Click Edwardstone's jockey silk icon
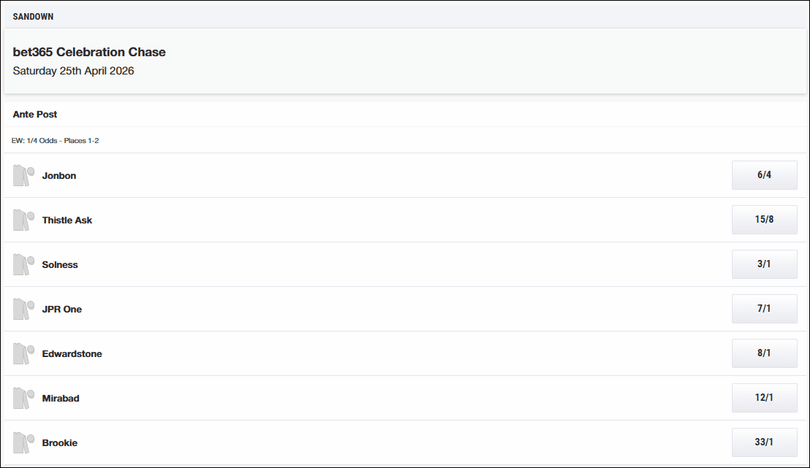Image resolution: width=810 pixels, height=468 pixels. click(23, 354)
